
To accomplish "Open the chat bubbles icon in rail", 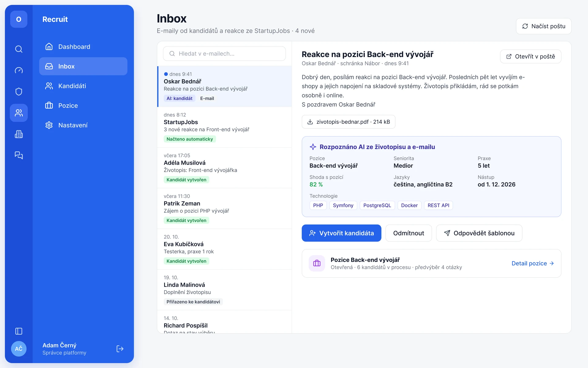I will (19, 155).
